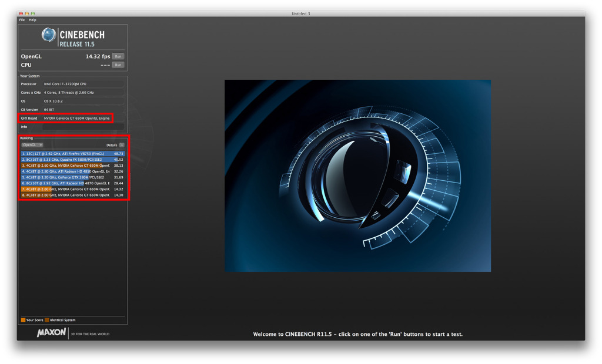Select ranking row 3 scoring 38.13

(x=72, y=166)
